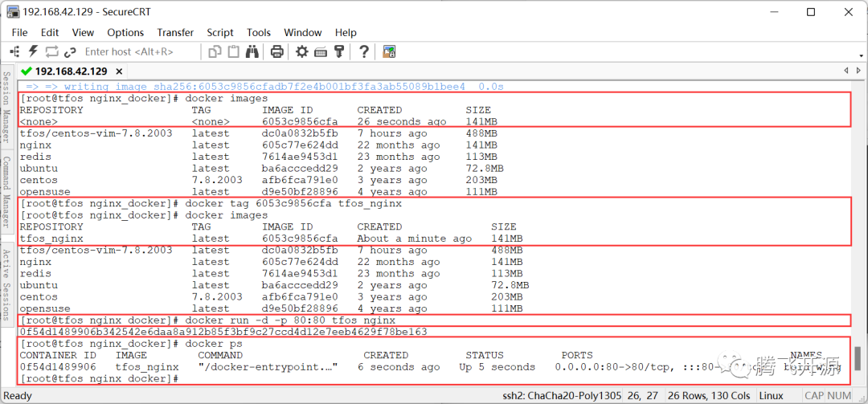Image resolution: width=868 pixels, height=404 pixels.
Task: Open the View menu
Action: tap(83, 33)
